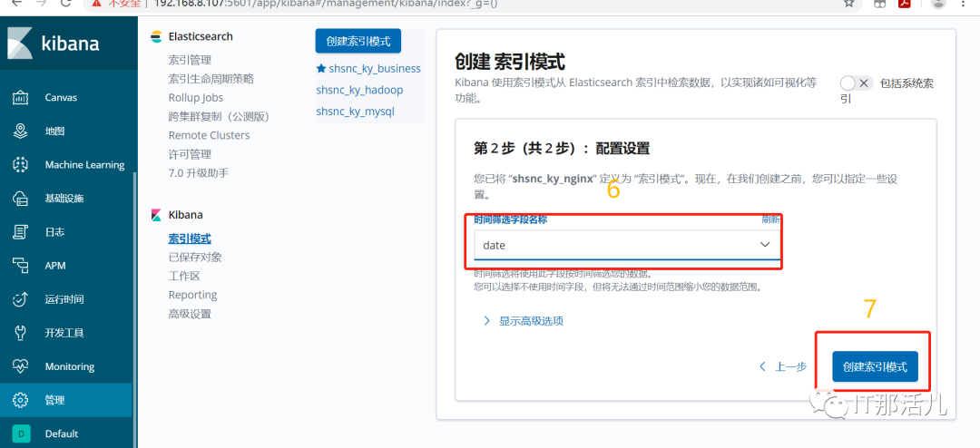Open the APM sidebar icon
This screenshot has height=448, width=980.
click(x=21, y=266)
